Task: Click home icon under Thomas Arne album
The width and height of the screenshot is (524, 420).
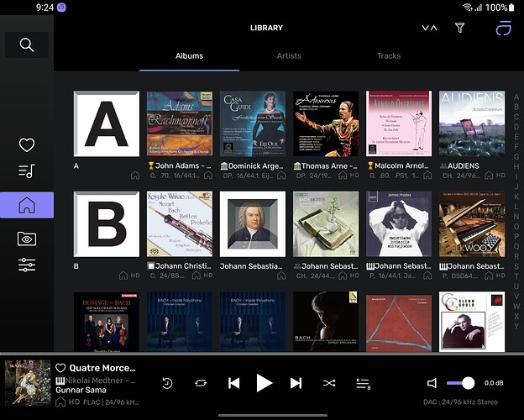Action: point(343,176)
